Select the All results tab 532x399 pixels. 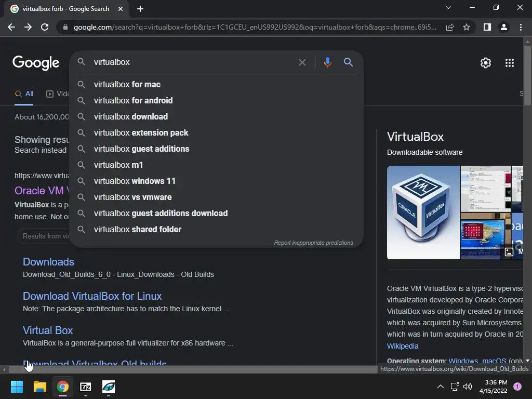click(x=24, y=94)
